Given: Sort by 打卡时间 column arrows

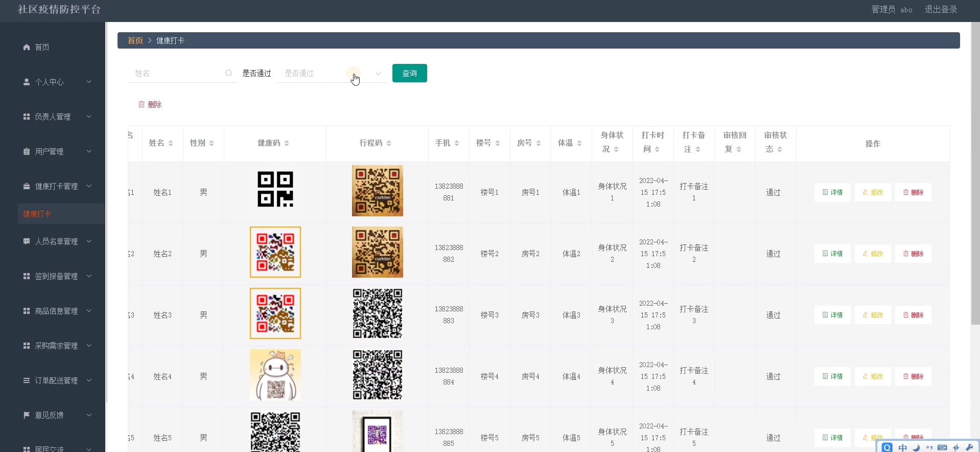Looking at the screenshot, I should click(x=657, y=149).
